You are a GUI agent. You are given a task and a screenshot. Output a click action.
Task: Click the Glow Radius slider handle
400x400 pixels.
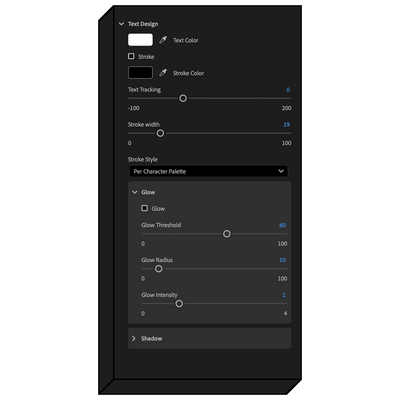click(159, 269)
